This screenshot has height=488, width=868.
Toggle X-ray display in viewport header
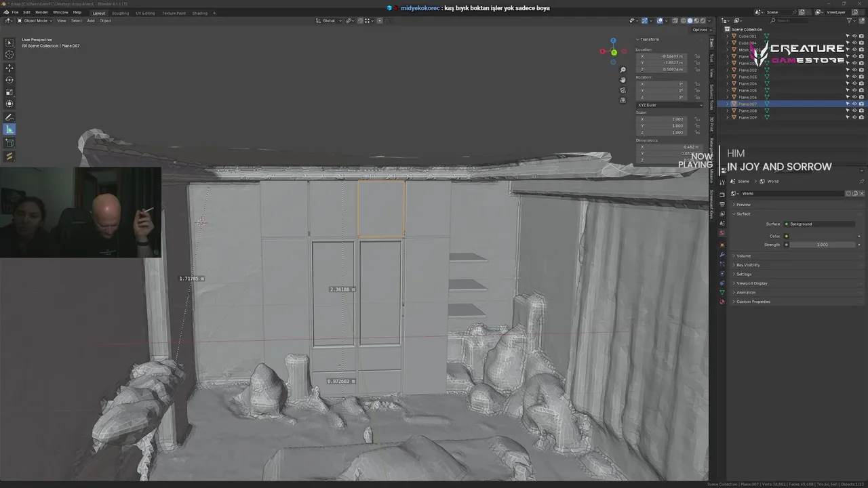tap(675, 20)
